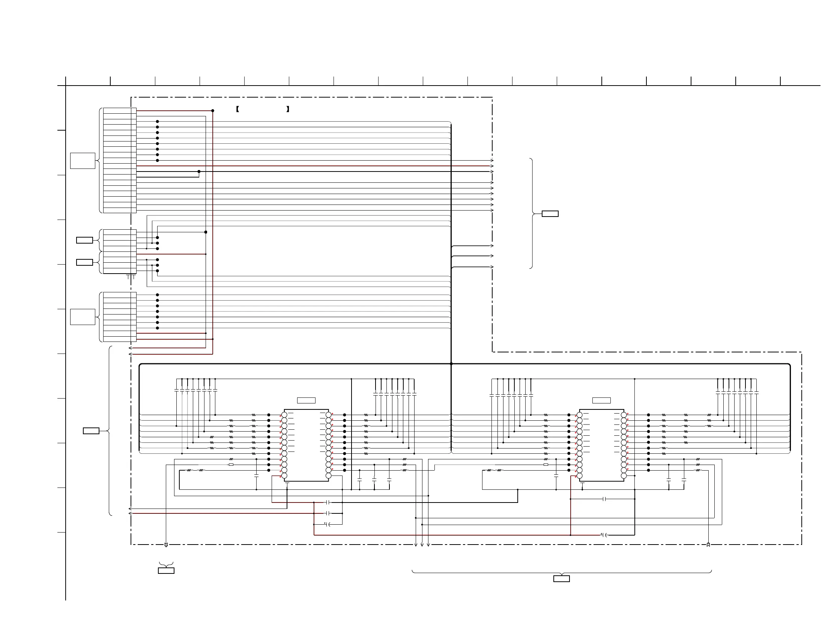Screen dimensions: 840x632
Task: Click the label box beside the tall left brace
Action: pos(91,431)
